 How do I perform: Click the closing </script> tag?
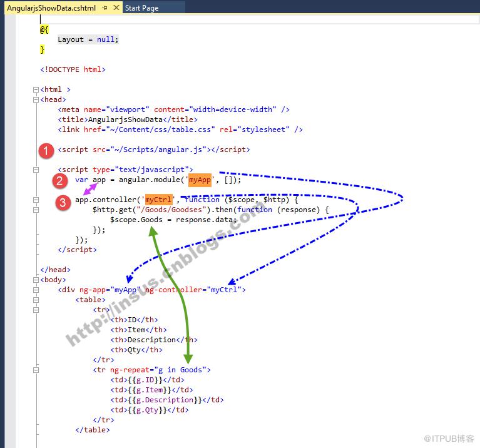click(x=77, y=250)
